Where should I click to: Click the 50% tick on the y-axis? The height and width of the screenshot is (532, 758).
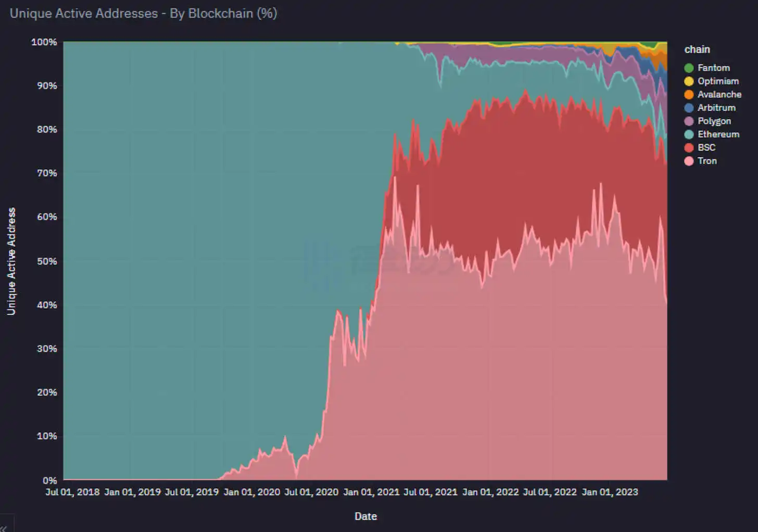point(47,261)
